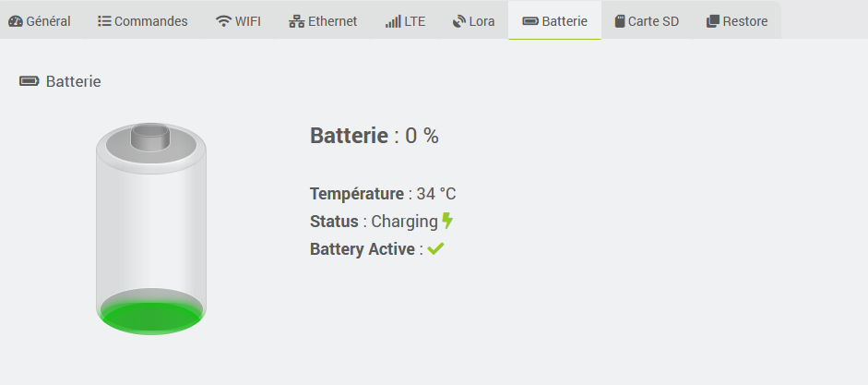The width and height of the screenshot is (868, 385).
Task: Open the Général tab
Action: click(48, 21)
